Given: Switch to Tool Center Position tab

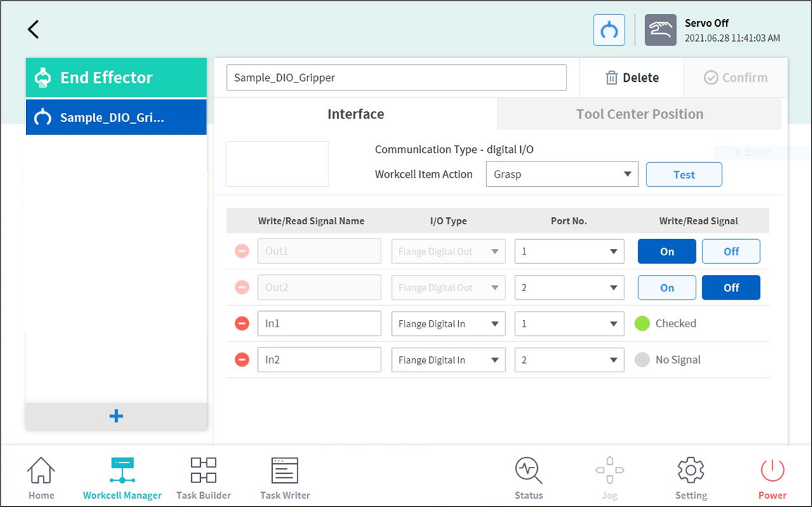Looking at the screenshot, I should pos(639,114).
